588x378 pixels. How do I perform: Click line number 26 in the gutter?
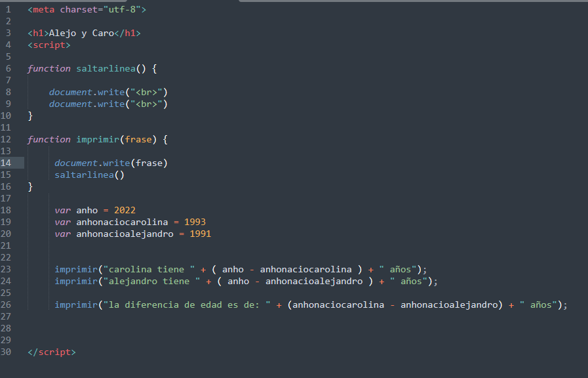6,304
